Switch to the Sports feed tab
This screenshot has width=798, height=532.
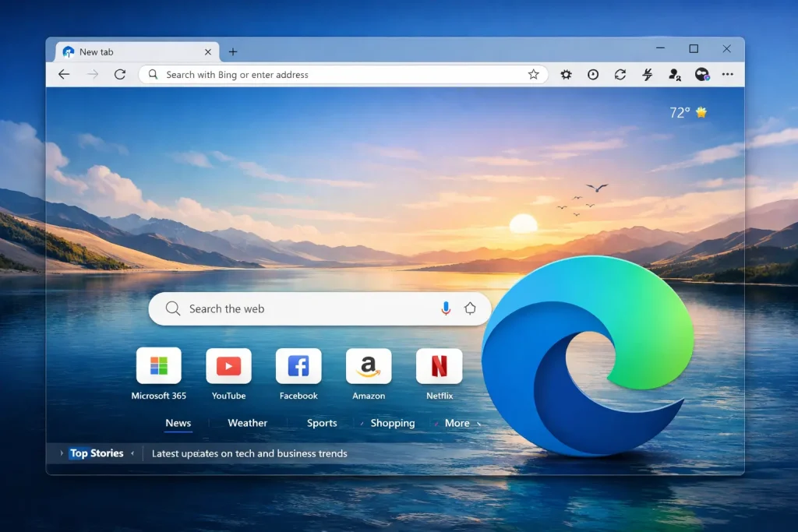pyautogui.click(x=322, y=423)
